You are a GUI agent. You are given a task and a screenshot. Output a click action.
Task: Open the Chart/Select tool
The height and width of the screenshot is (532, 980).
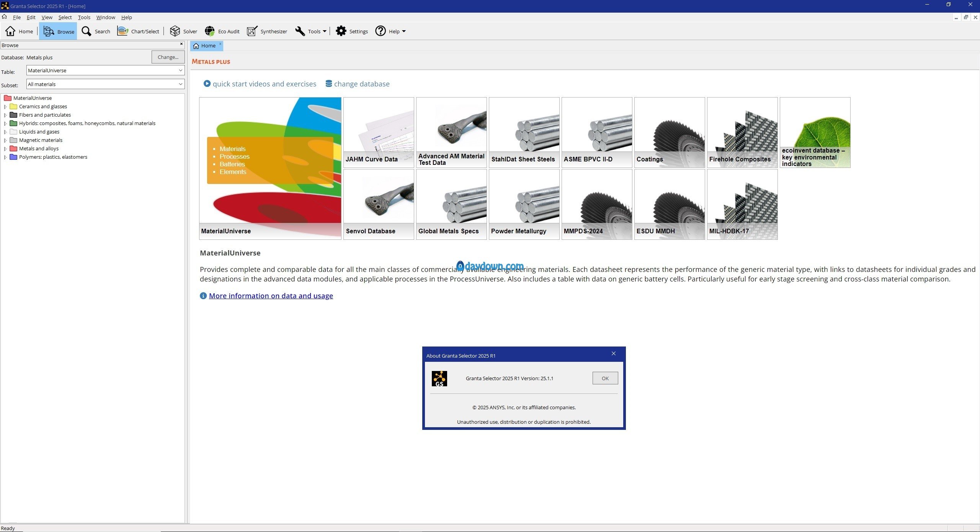(138, 31)
